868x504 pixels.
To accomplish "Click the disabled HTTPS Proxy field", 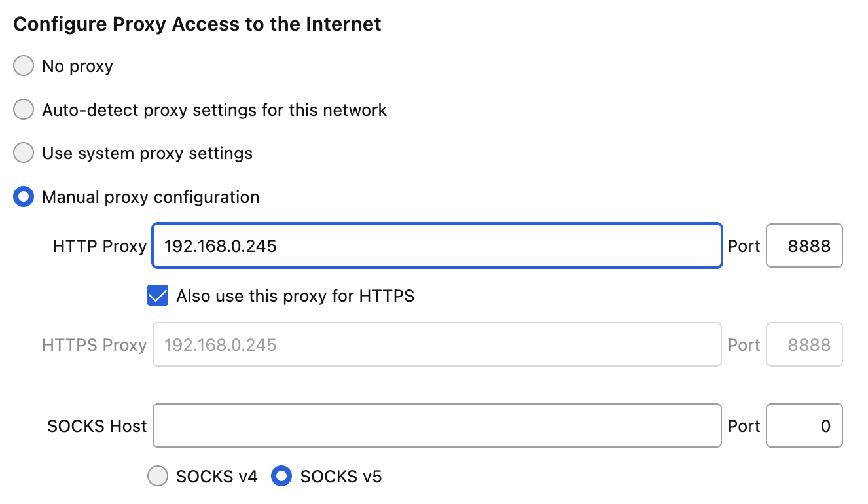I will click(437, 344).
